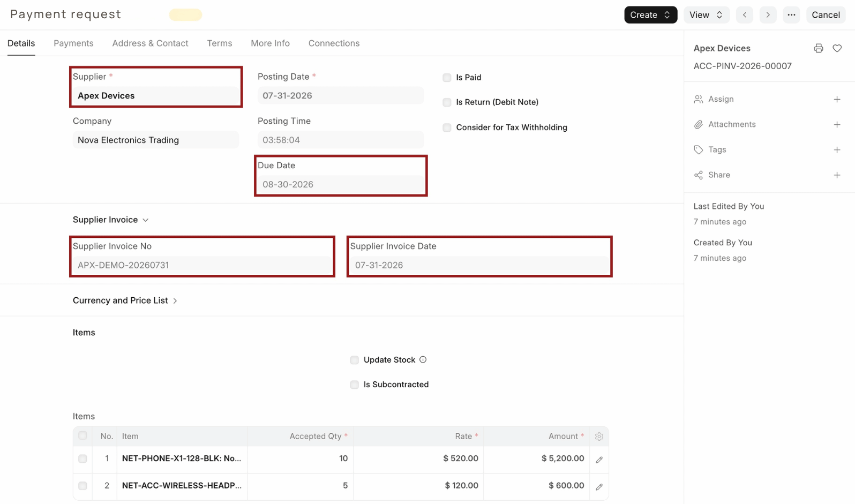Click the Cancel button
This screenshot has height=504, width=855.
[x=826, y=15]
